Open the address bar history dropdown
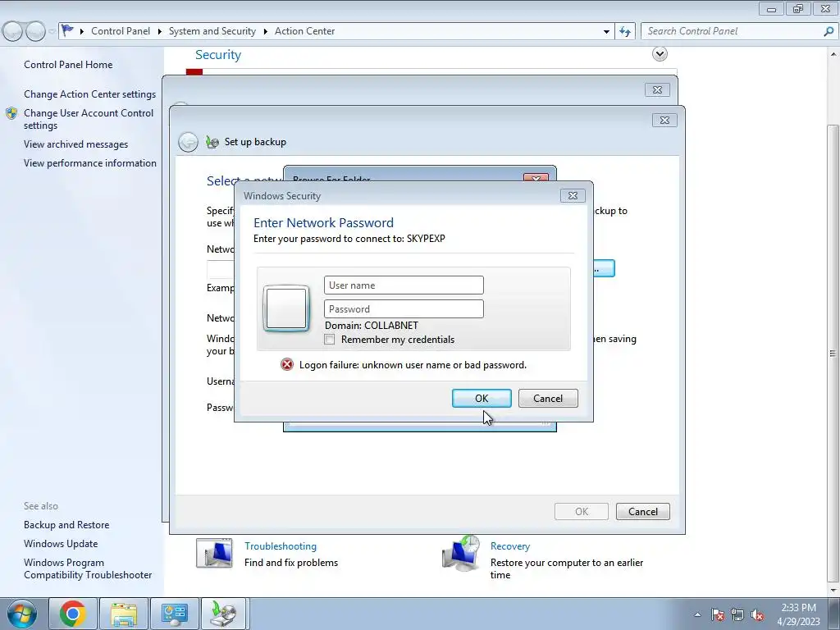This screenshot has width=840, height=630. (x=606, y=32)
